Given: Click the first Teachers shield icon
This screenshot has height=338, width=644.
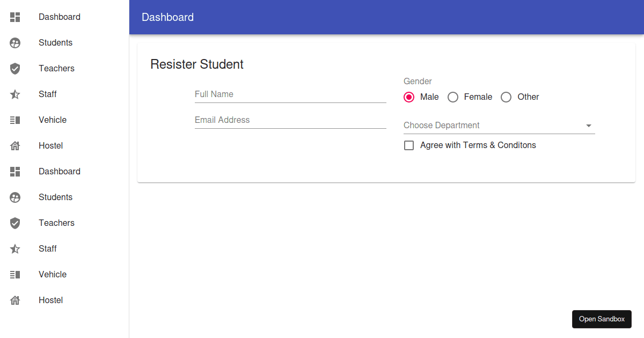Looking at the screenshot, I should click(15, 69).
